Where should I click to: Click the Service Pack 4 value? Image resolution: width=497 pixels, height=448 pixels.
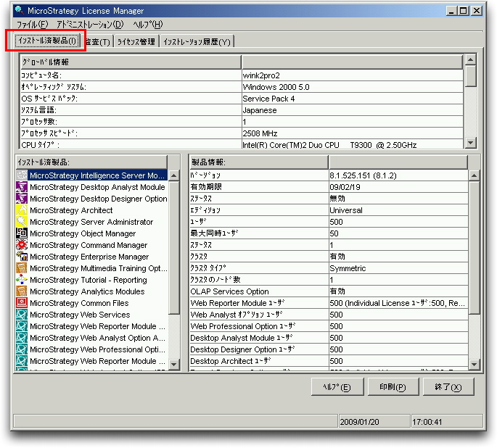pyautogui.click(x=268, y=99)
